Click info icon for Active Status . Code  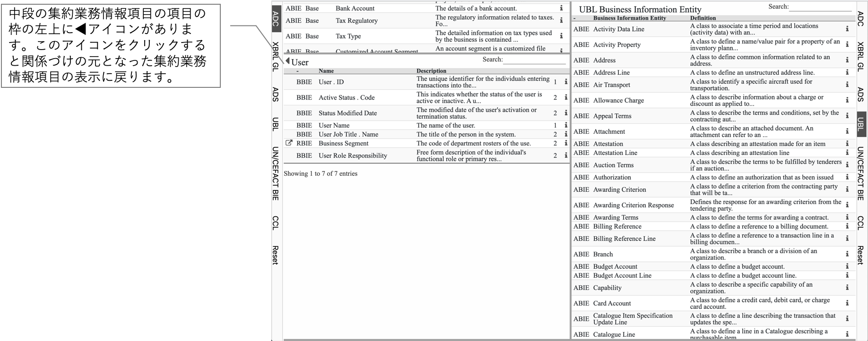pyautogui.click(x=565, y=97)
